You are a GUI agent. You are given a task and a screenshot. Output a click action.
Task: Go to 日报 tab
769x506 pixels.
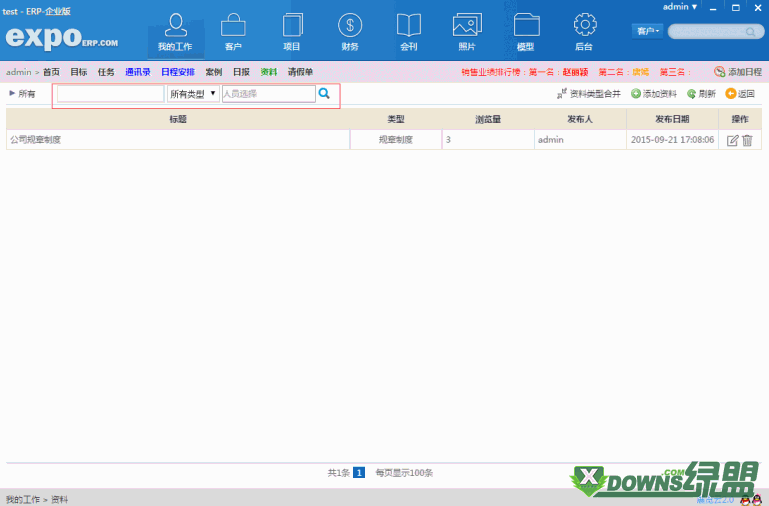[241, 72]
